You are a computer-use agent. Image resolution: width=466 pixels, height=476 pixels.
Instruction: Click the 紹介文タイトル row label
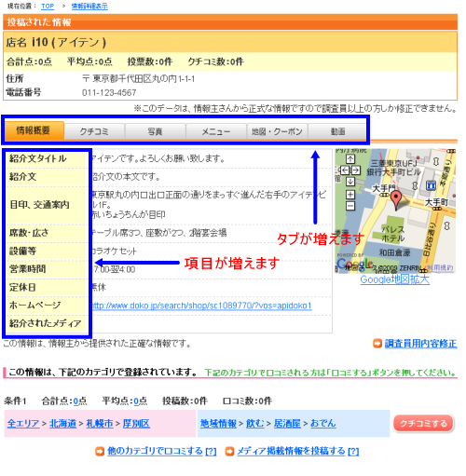point(38,158)
